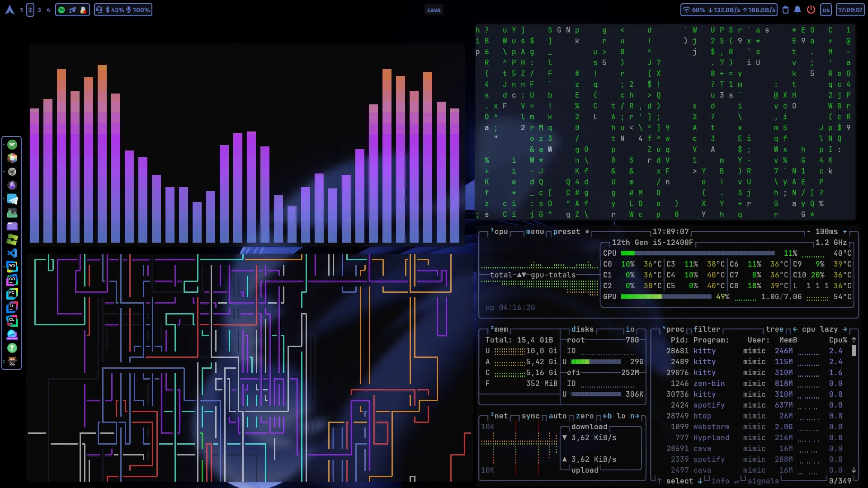Screen dimensions: 868x488
Task: Launch GoLand from the dock
Action: [x=12, y=280]
